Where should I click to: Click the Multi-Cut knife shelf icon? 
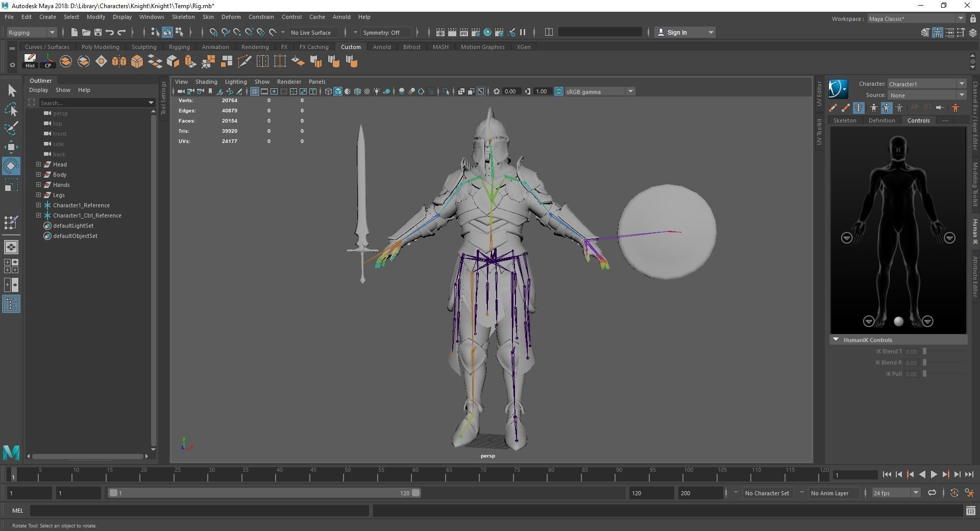[x=244, y=62]
